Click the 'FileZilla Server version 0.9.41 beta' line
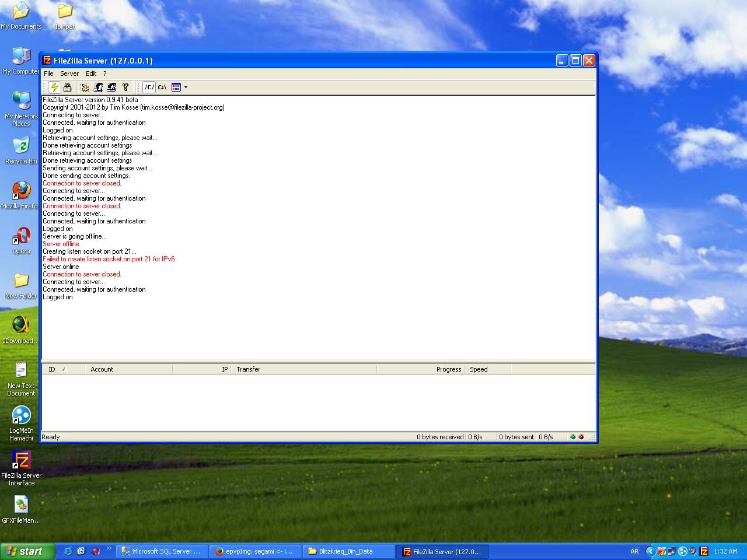The height and width of the screenshot is (560, 747). click(x=90, y=100)
